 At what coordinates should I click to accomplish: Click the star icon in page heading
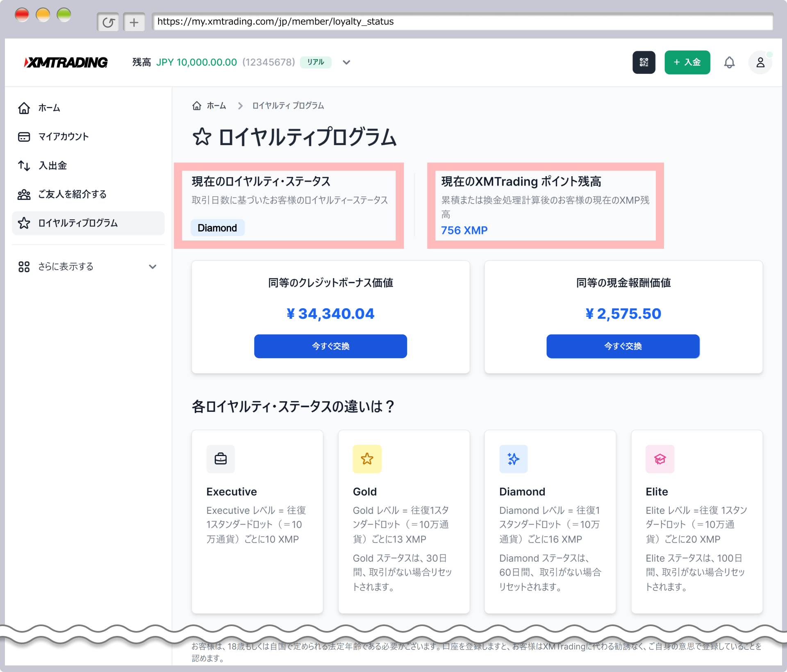coord(202,137)
